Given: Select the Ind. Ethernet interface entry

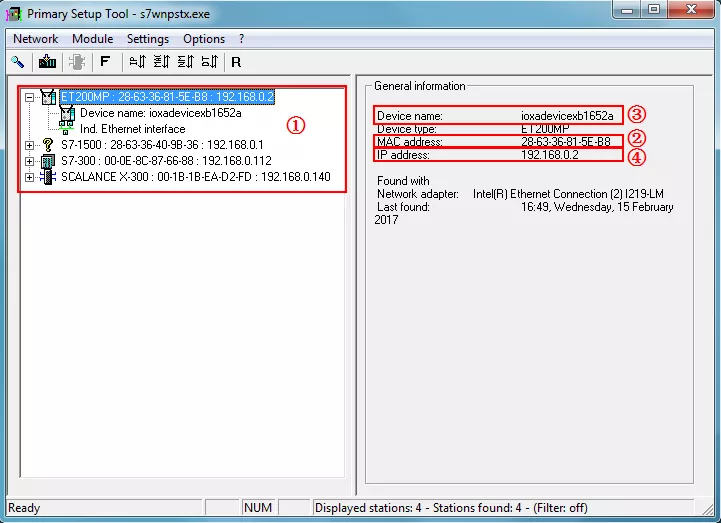Looking at the screenshot, I should (132, 129).
